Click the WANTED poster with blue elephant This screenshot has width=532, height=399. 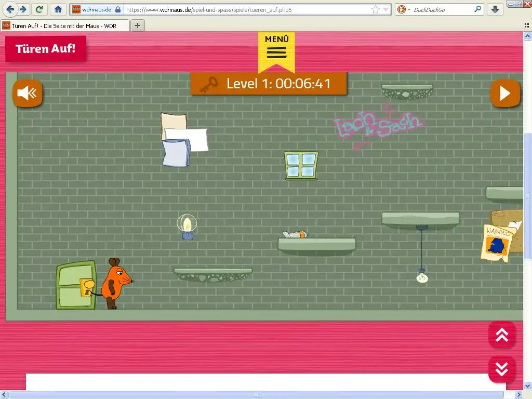pyautogui.click(x=497, y=243)
